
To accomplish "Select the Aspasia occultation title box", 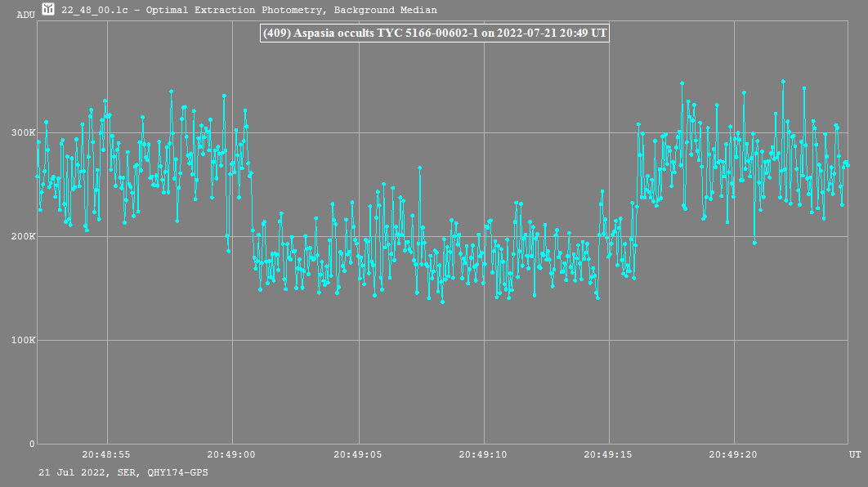I will coord(434,34).
